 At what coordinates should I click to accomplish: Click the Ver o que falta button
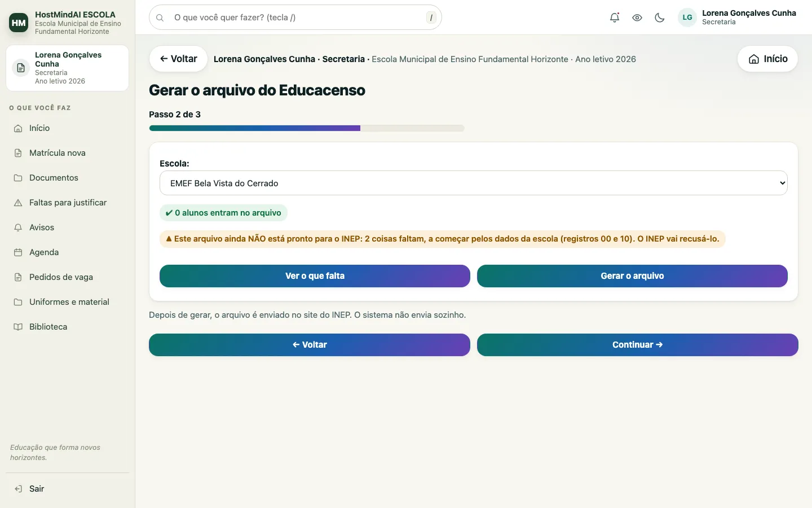(315, 276)
